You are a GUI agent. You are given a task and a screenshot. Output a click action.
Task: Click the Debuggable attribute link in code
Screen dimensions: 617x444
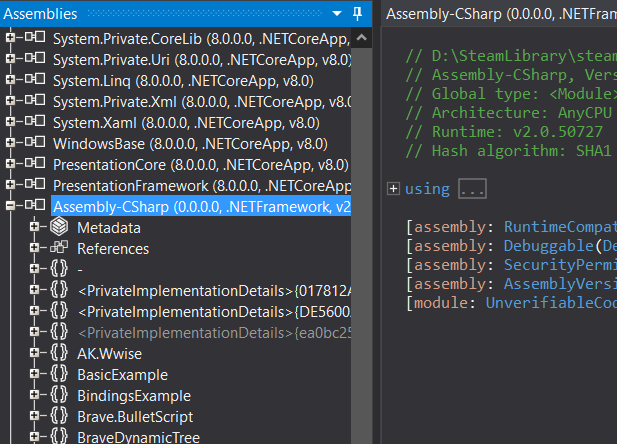click(549, 245)
